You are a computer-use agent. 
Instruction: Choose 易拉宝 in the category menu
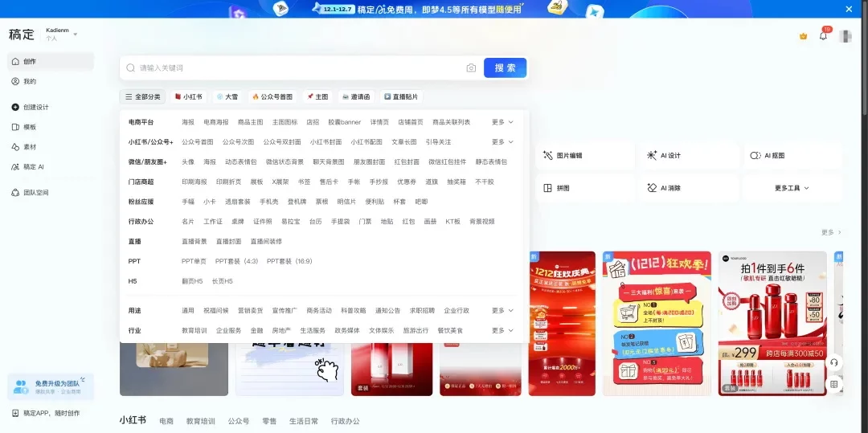tap(291, 221)
